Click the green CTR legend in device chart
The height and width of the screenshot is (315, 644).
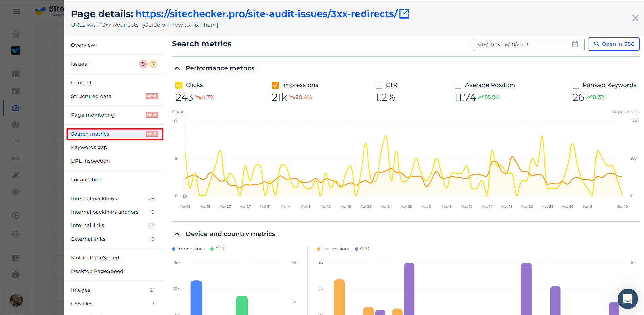tap(217, 249)
